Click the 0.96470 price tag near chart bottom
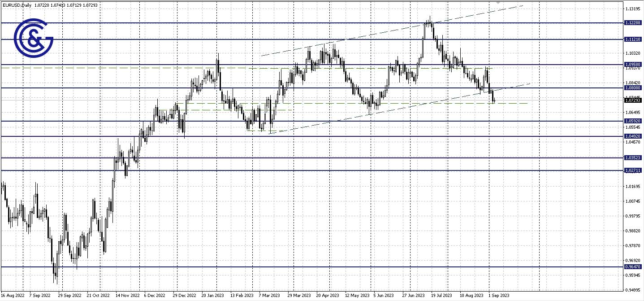Viewport: 644px width, 301px height. pos(633,266)
